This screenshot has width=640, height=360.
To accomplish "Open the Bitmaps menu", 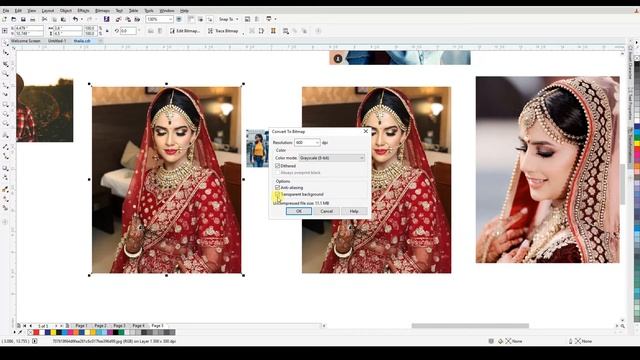I will 102,11.
